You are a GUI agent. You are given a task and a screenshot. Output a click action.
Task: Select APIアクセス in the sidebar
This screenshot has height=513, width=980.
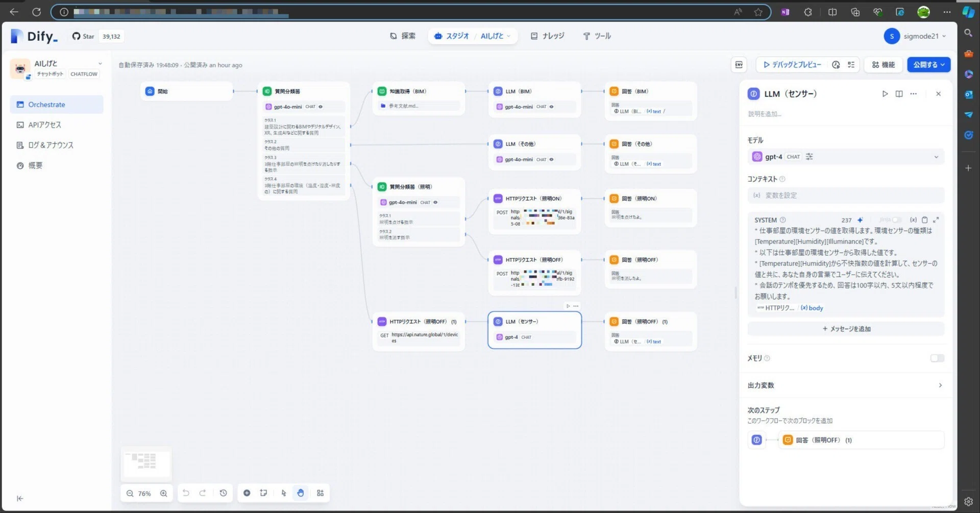tap(57, 125)
